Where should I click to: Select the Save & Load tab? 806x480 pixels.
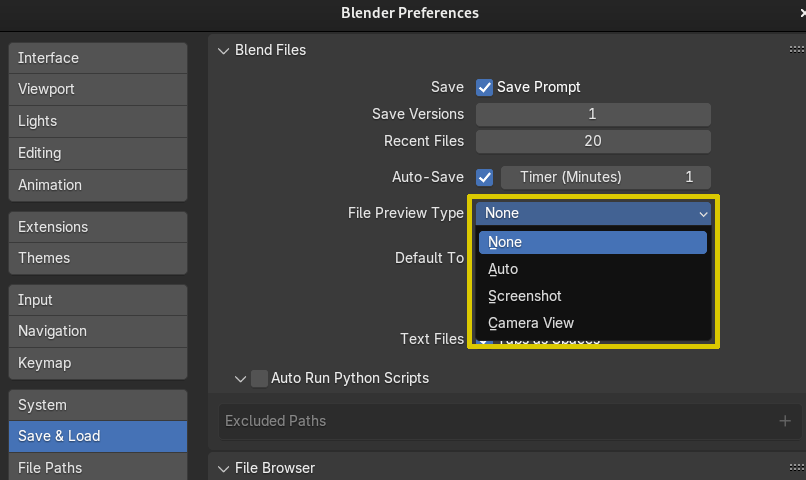click(x=98, y=436)
